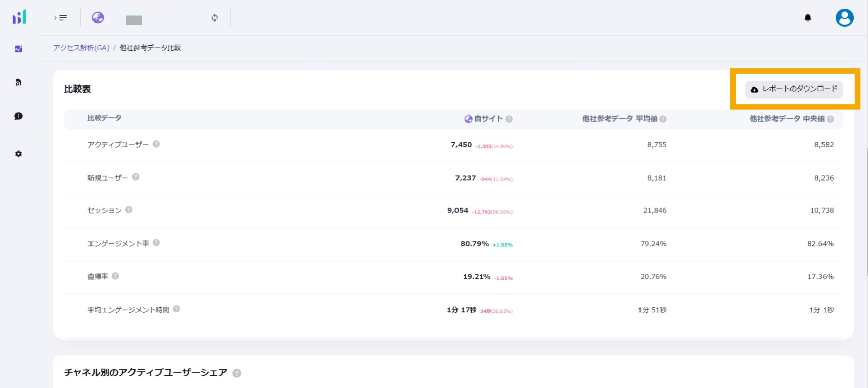Show help for アクティブユーザー metric

tap(156, 144)
